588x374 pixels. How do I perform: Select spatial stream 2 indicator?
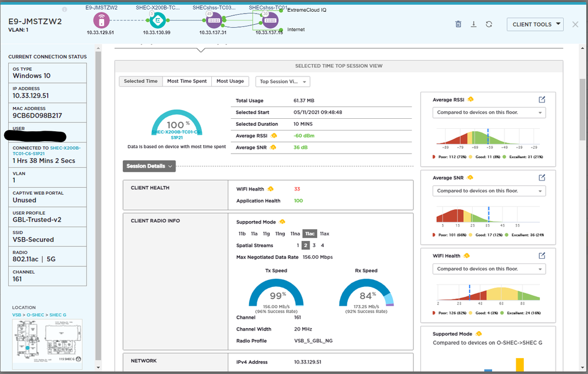pyautogui.click(x=305, y=245)
